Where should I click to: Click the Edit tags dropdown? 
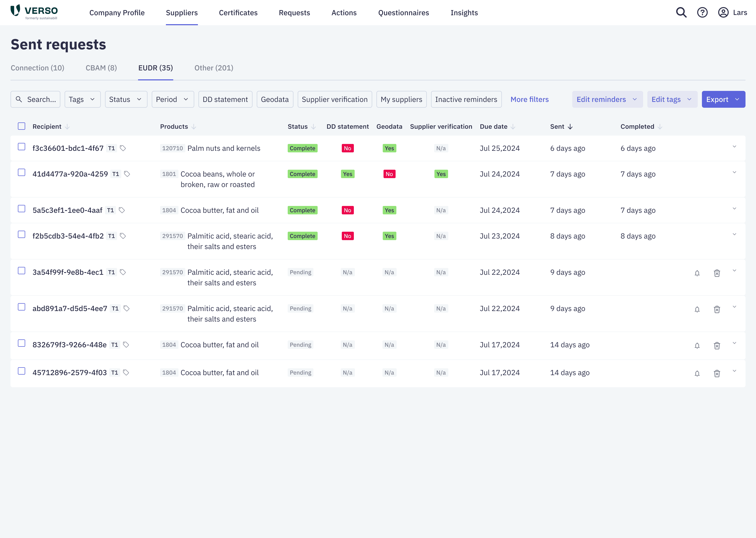[x=671, y=99]
